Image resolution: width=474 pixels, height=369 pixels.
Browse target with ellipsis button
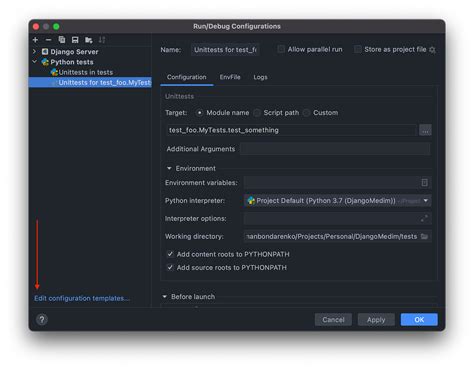(x=425, y=130)
